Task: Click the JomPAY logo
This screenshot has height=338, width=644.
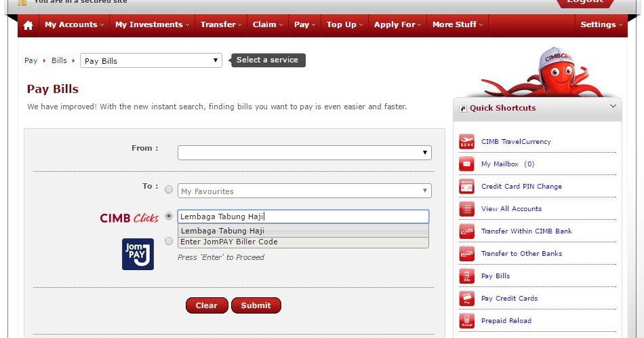Action: pos(138,254)
